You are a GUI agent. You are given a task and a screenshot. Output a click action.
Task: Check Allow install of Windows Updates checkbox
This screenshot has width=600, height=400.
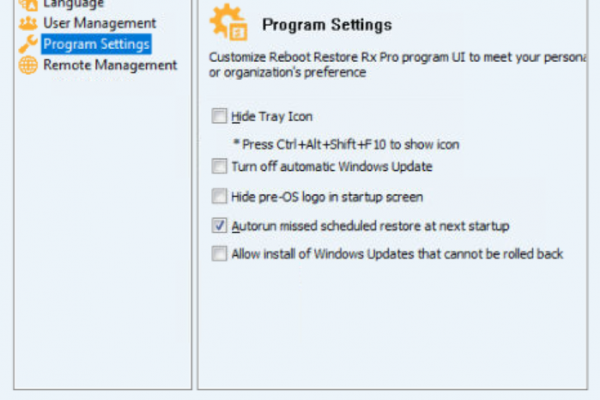[x=219, y=253]
